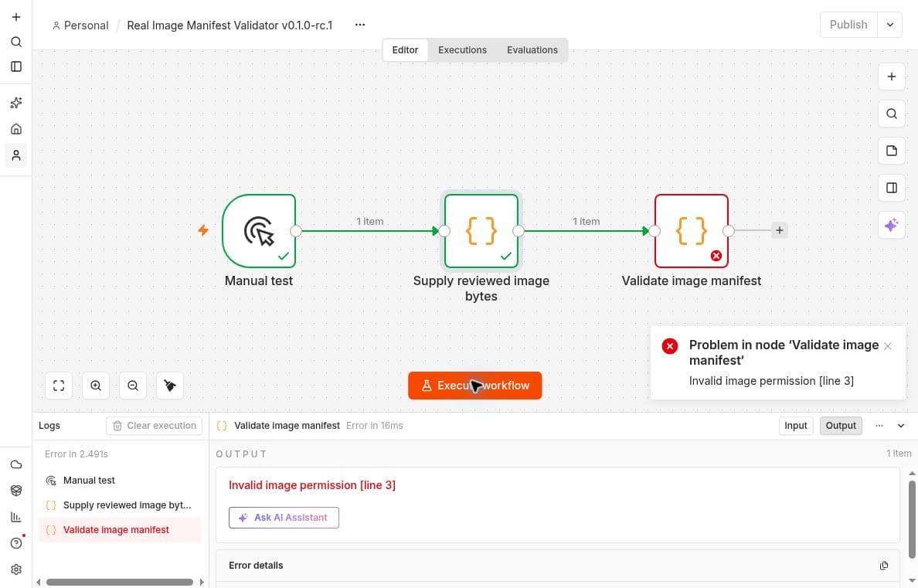Screen dimensions: 918x588
Task: Open the Personal breadcrumb link
Action: [x=80, y=25]
